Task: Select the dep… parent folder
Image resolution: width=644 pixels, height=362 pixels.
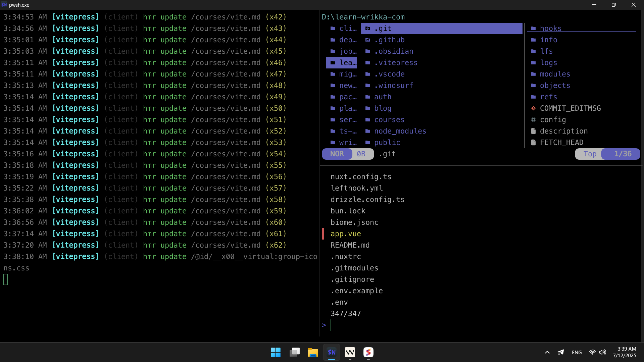Action: 342,40
